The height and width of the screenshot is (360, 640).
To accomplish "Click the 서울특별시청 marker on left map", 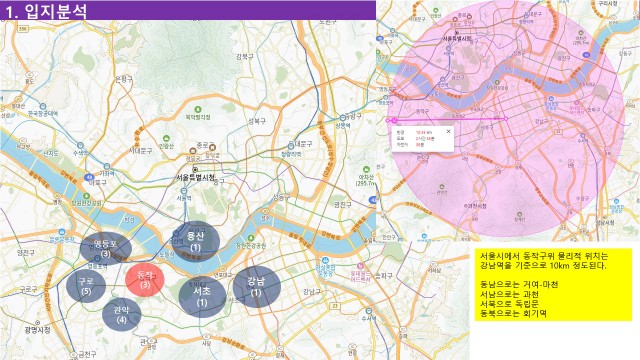I will coord(195,169).
